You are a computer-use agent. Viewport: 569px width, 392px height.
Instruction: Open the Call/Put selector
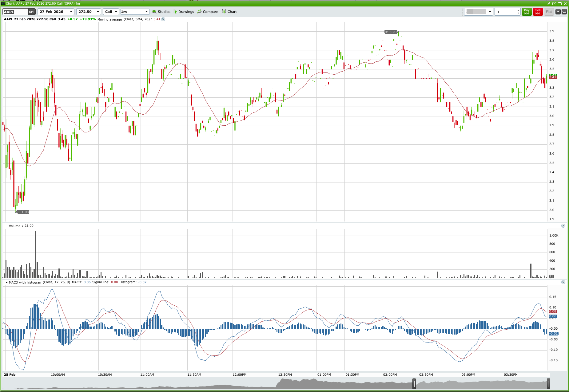coord(116,12)
